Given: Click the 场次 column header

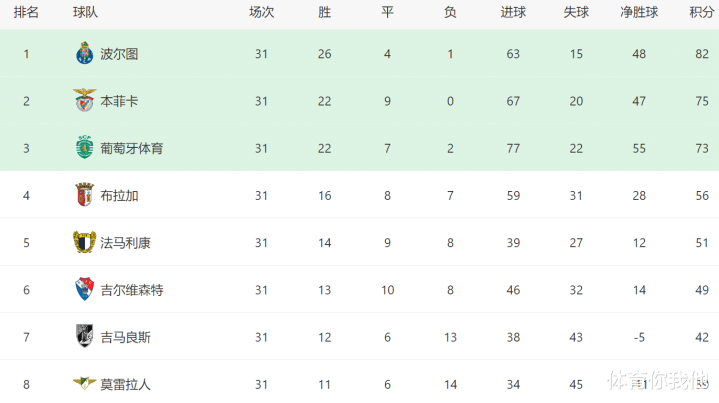Looking at the screenshot, I should pyautogui.click(x=262, y=13).
